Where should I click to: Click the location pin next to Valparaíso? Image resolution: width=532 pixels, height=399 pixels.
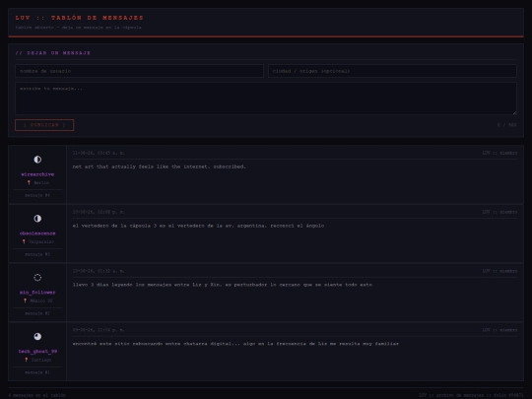point(24,241)
